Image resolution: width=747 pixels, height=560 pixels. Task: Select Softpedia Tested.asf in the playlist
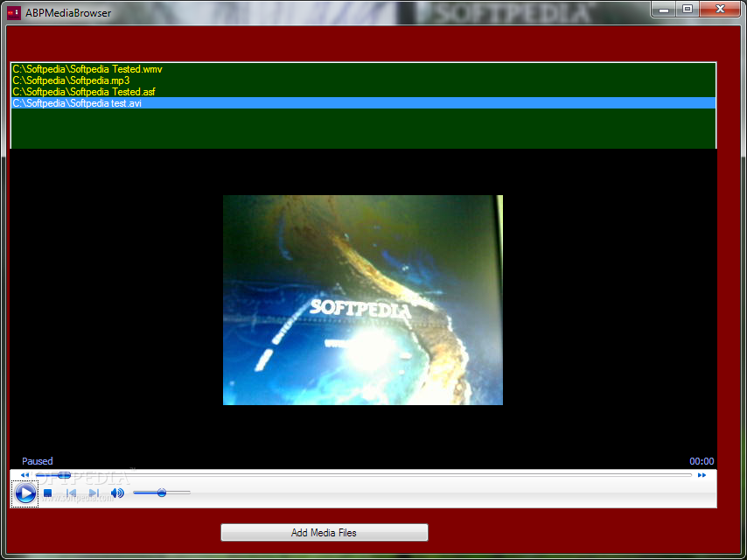(x=363, y=92)
